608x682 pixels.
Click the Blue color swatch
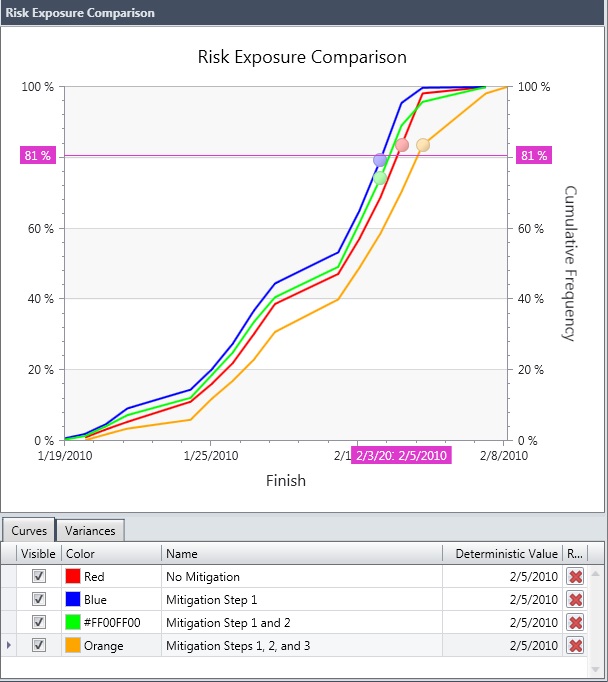pos(72,600)
